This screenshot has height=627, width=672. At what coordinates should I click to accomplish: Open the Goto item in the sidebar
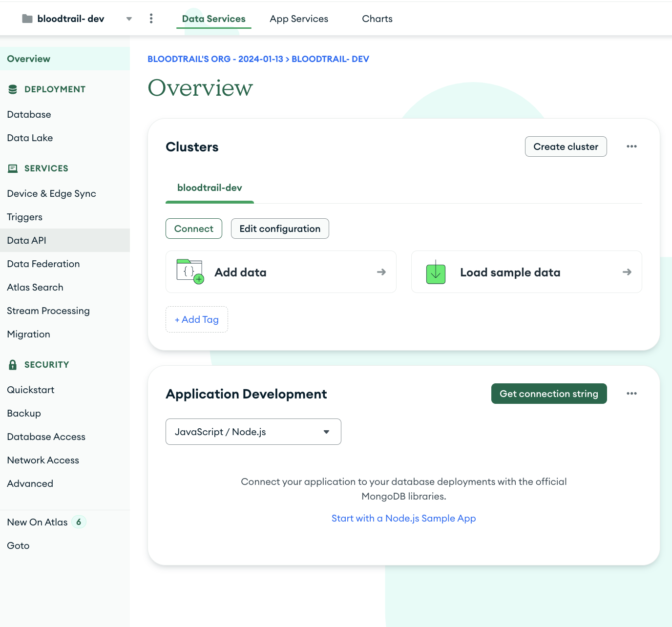(x=18, y=545)
